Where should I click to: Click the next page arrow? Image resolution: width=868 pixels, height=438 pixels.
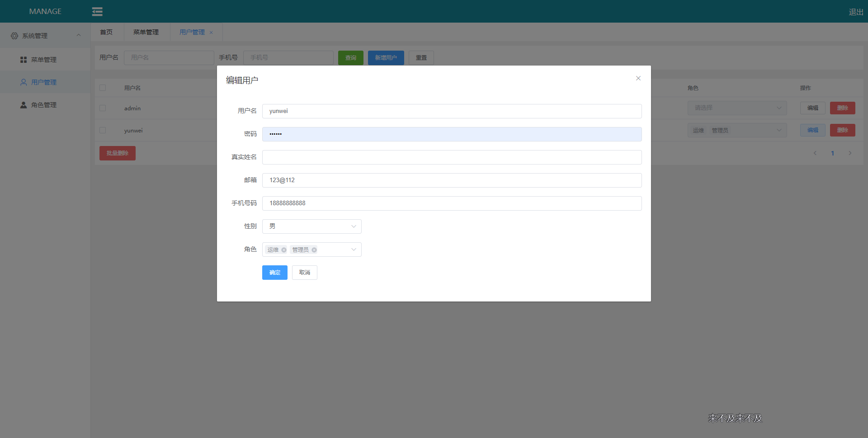(x=850, y=153)
